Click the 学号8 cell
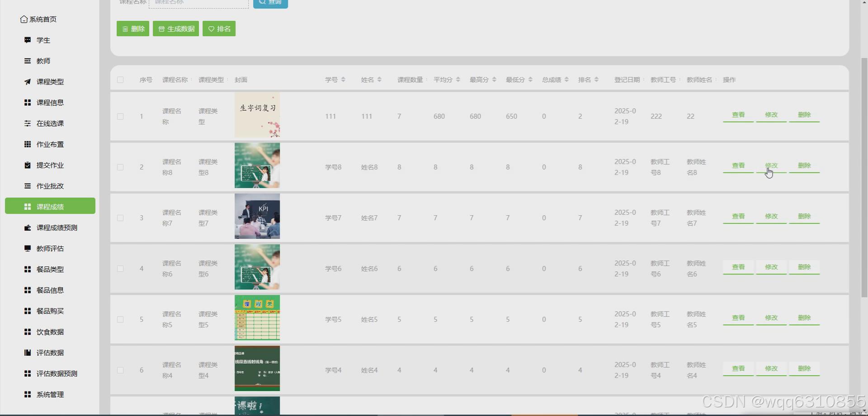The height and width of the screenshot is (416, 868). coord(333,167)
